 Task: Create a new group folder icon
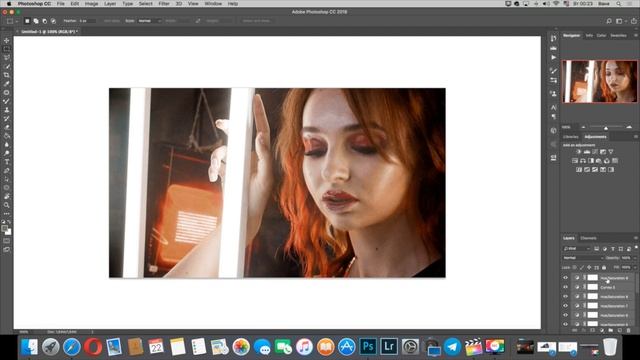(611, 330)
